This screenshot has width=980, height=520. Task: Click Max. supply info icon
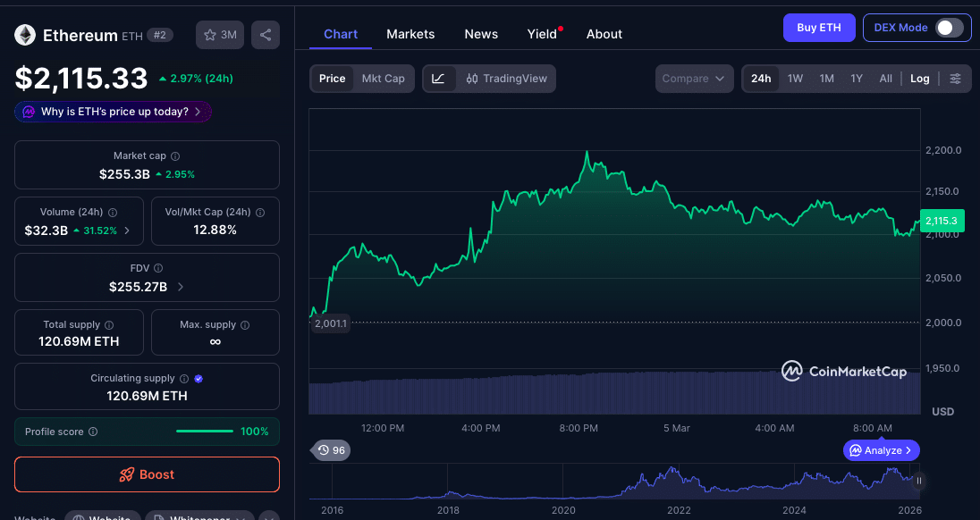(245, 325)
